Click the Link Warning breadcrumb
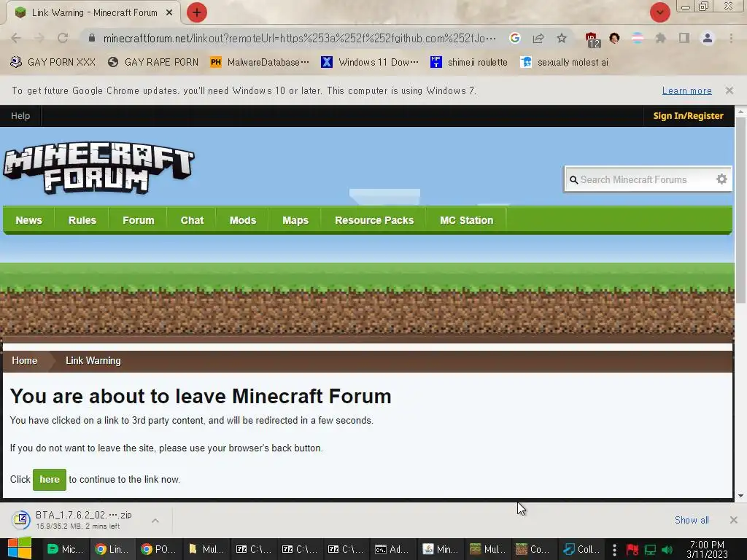Image resolution: width=747 pixels, height=560 pixels. (93, 361)
